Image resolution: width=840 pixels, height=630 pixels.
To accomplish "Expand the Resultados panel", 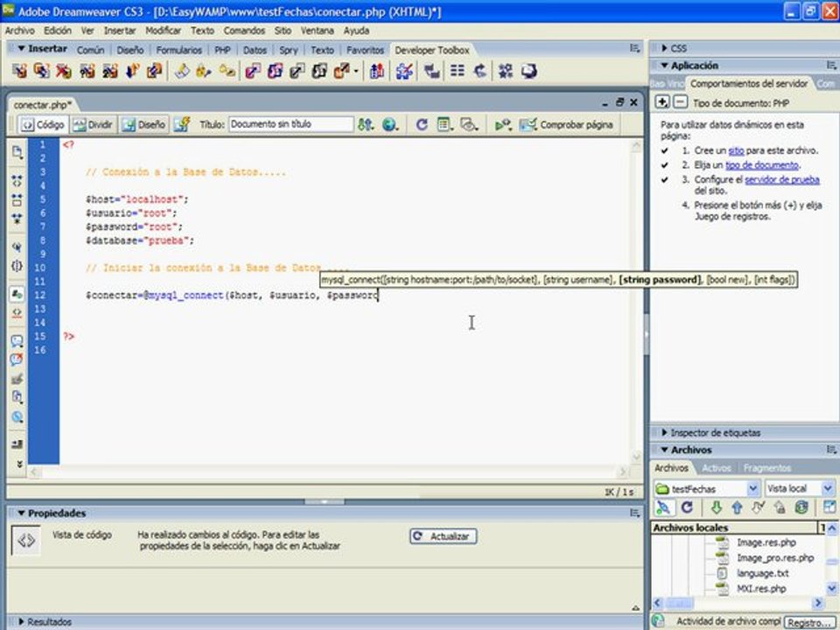I will 21,622.
